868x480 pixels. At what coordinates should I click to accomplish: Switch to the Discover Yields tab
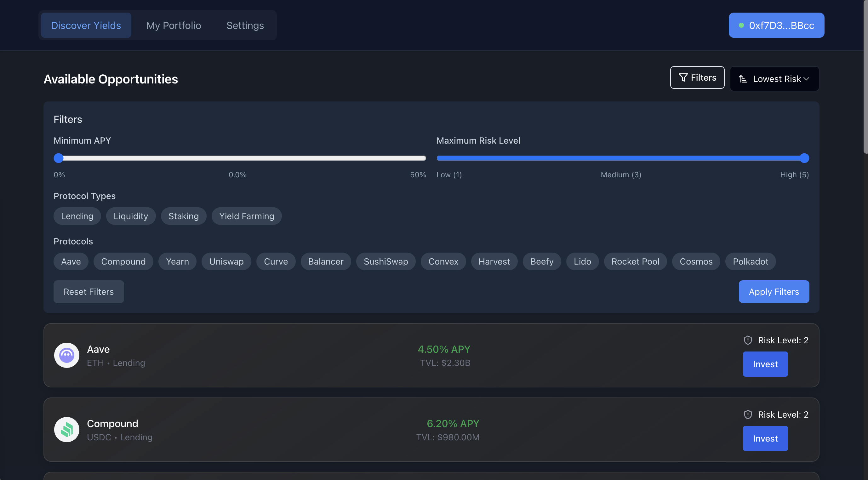(86, 25)
